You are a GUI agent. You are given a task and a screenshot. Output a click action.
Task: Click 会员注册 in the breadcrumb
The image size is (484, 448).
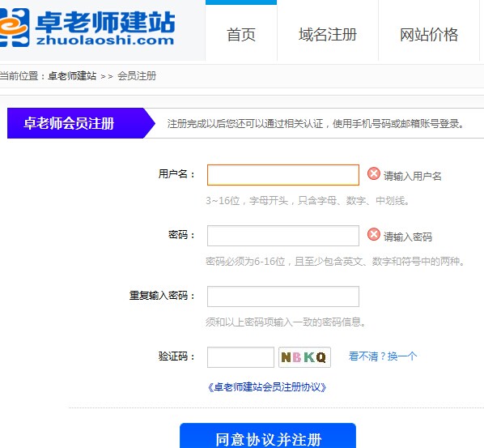137,75
